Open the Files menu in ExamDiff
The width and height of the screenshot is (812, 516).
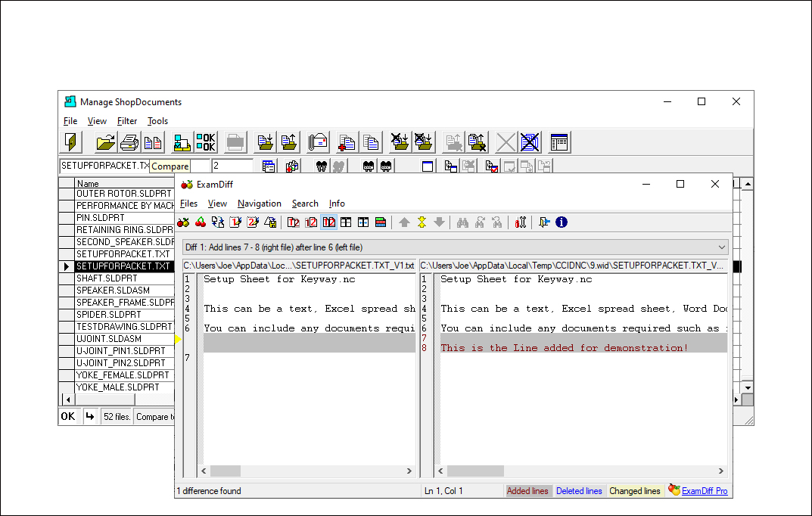point(188,204)
